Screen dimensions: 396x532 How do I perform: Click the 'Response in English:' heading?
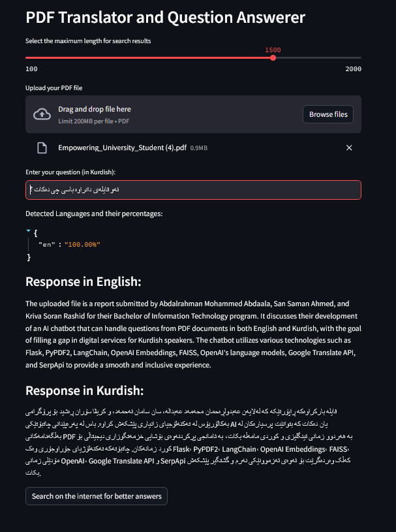(x=84, y=282)
